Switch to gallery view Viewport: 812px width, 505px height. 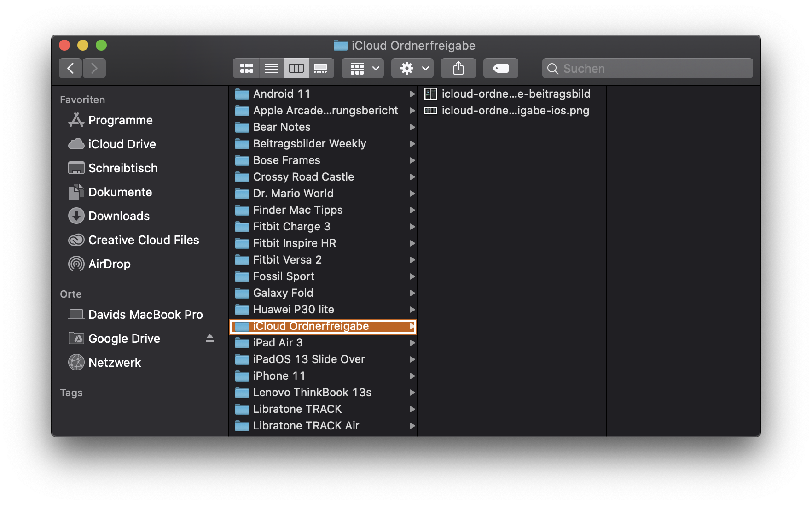321,68
